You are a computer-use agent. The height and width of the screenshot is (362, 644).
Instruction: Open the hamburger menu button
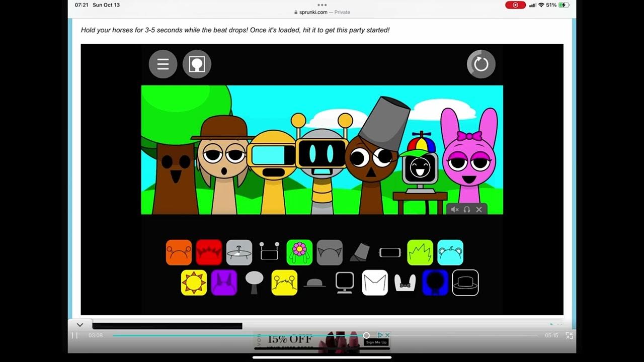pos(163,64)
